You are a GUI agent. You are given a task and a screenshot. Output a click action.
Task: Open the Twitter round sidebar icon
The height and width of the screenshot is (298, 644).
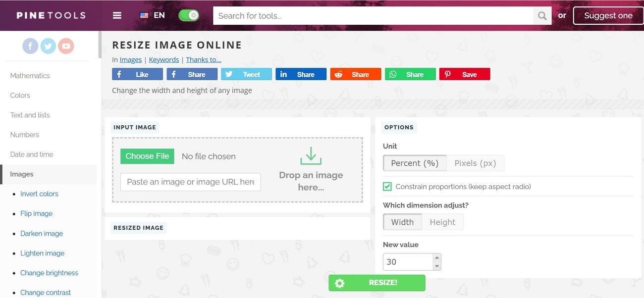tap(48, 47)
